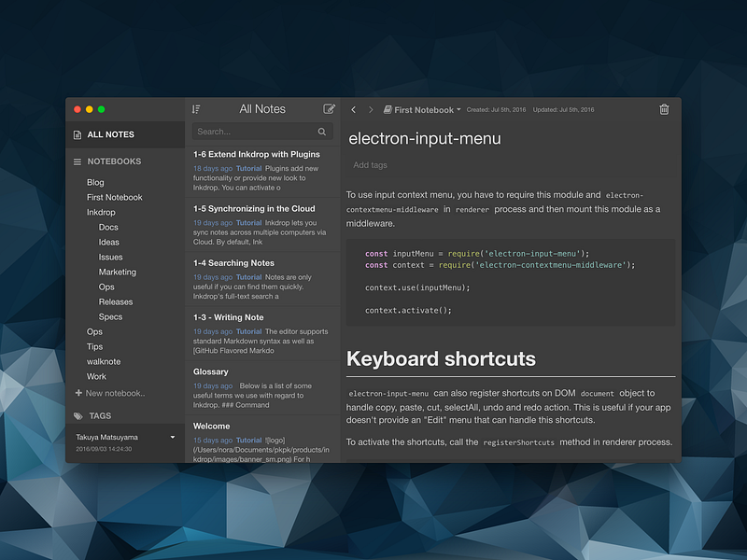Click the Updated: Jul 5th, 2016 label
The height and width of the screenshot is (560, 747).
(x=563, y=109)
